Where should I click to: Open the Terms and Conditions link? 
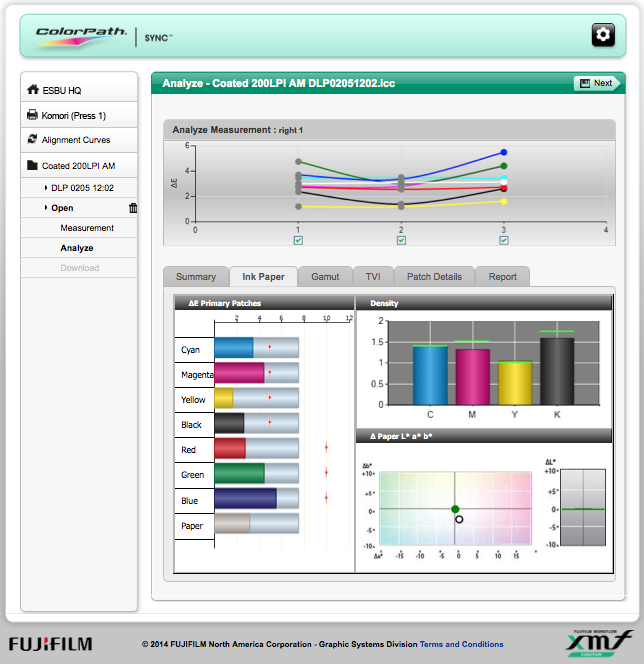pos(461,645)
